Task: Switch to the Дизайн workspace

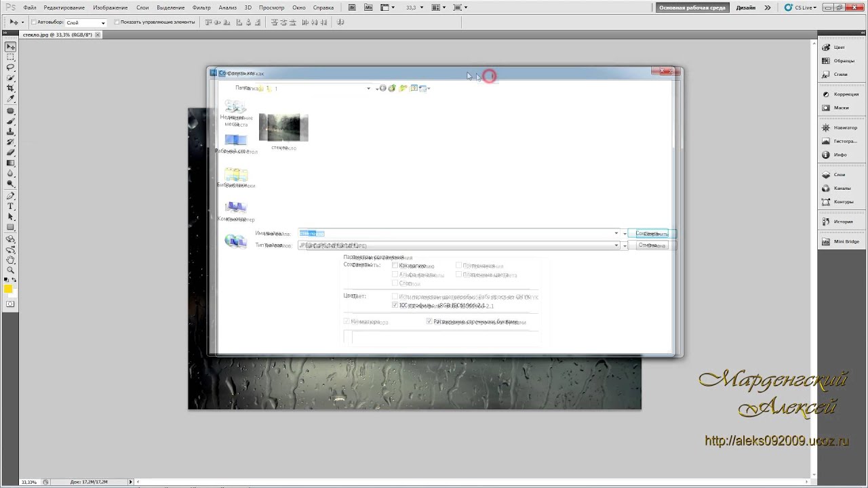Action: (745, 7)
